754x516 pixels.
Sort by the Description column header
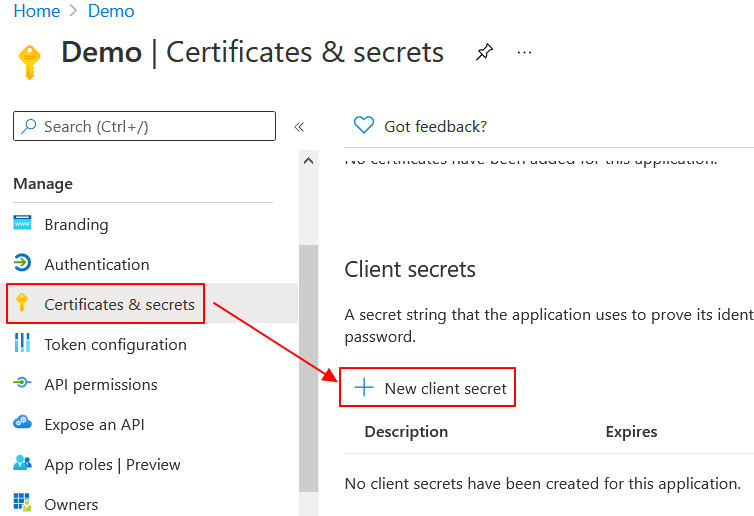tap(406, 432)
